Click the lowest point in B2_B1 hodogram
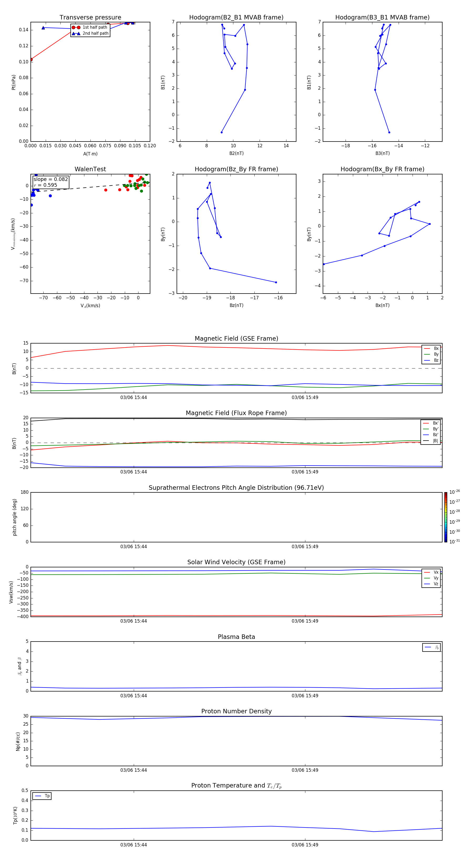The image size is (473, 868). pos(222,132)
